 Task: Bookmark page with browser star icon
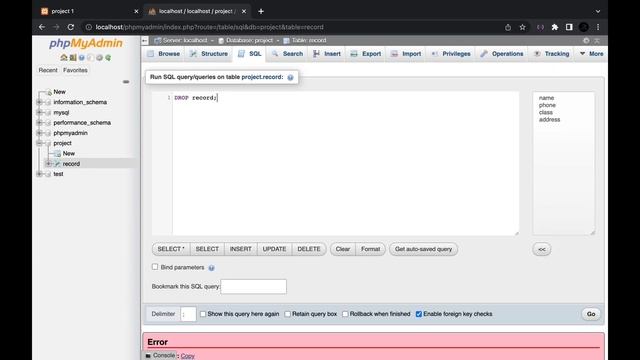[522, 27]
